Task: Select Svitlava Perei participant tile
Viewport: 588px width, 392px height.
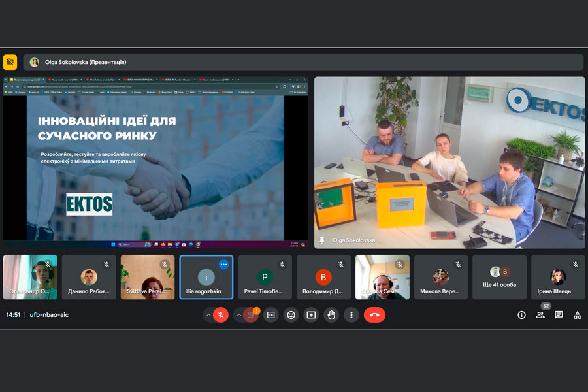Action: (148, 277)
